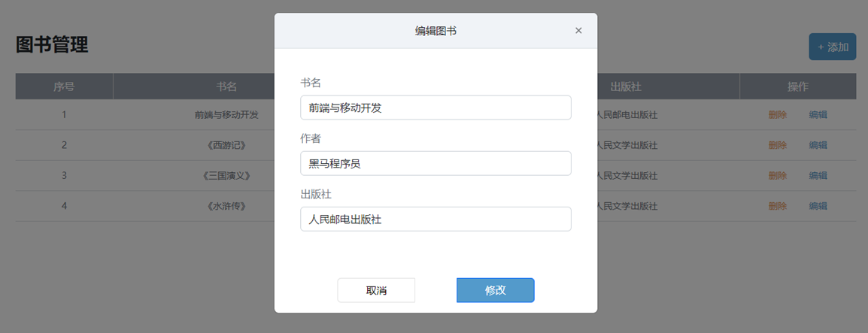Click the 修改 confirm button

(x=495, y=290)
